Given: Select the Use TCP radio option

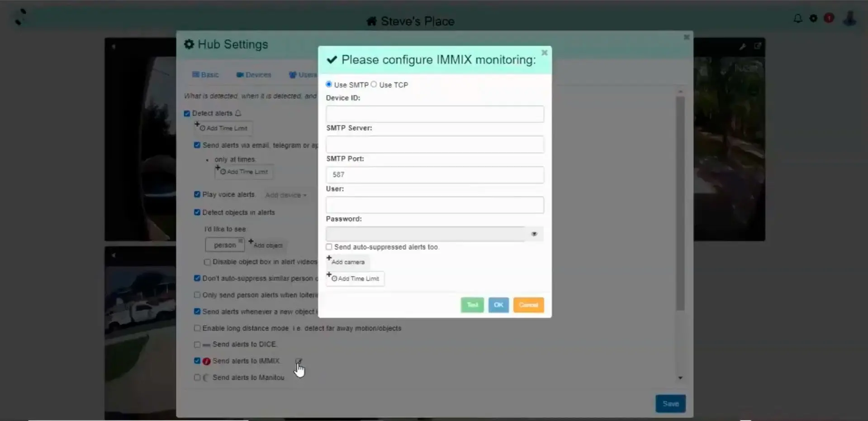Looking at the screenshot, I should click(374, 85).
